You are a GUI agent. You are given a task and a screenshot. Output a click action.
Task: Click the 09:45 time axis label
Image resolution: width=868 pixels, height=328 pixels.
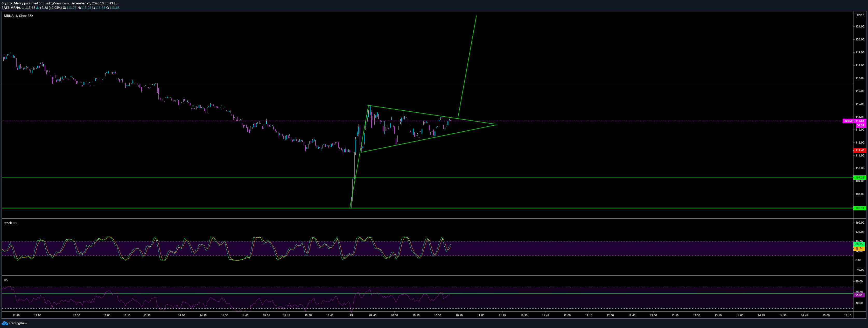pyautogui.click(x=373, y=316)
